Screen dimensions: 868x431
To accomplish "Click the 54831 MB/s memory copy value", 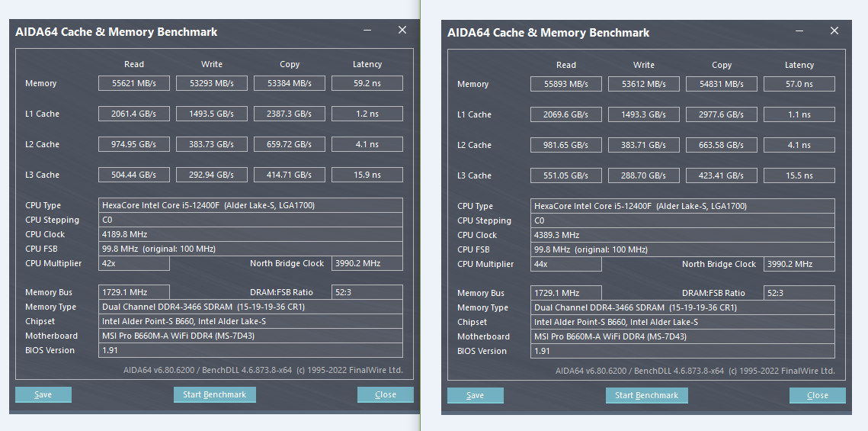I will pyautogui.click(x=722, y=84).
